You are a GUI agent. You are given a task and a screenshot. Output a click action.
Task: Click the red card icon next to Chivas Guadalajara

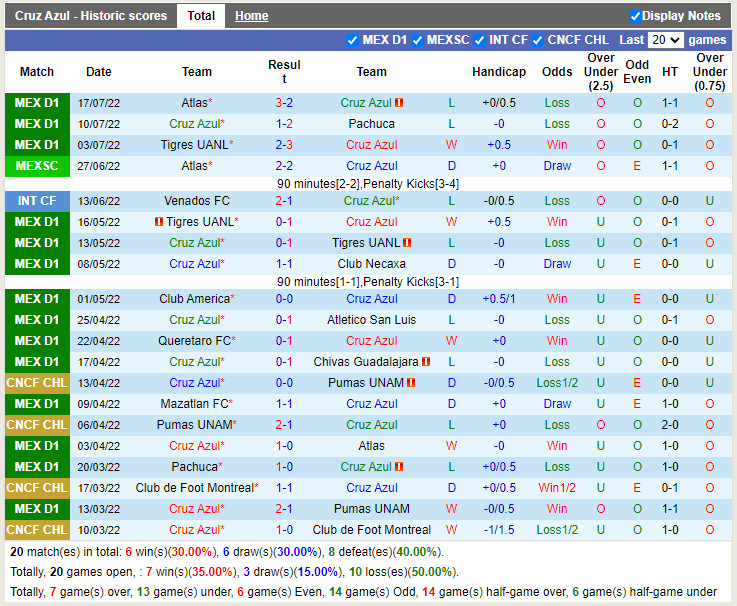(x=426, y=362)
